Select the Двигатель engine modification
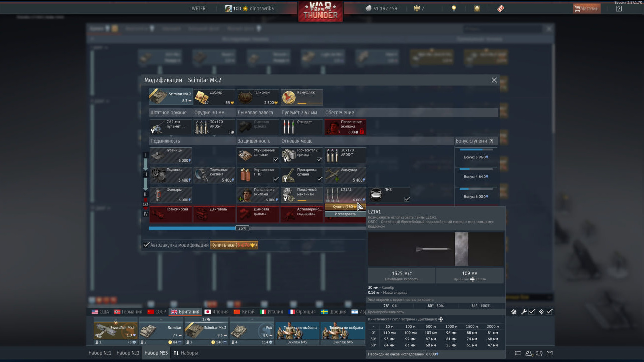Viewport: 644px width, 362px height. pyautogui.click(x=214, y=214)
